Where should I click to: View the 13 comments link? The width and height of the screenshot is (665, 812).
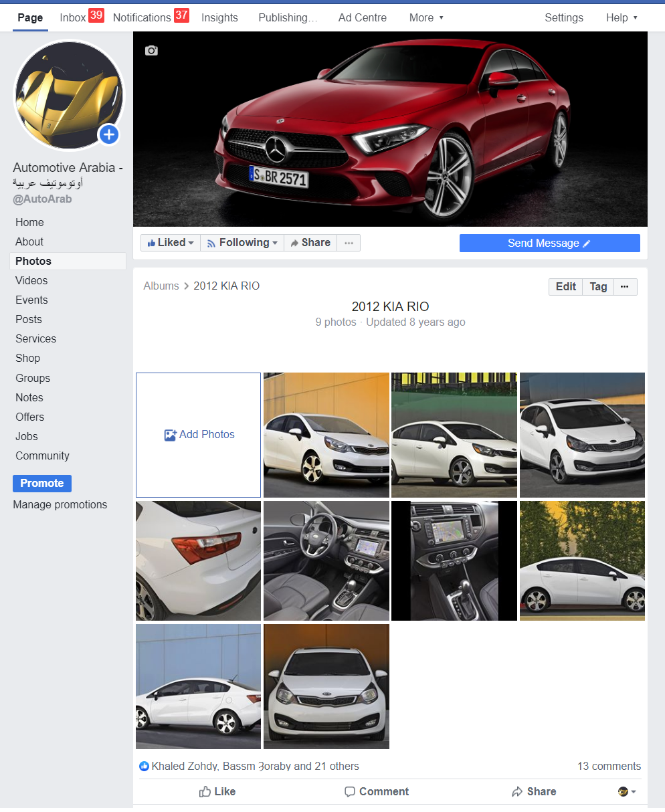pyautogui.click(x=609, y=766)
